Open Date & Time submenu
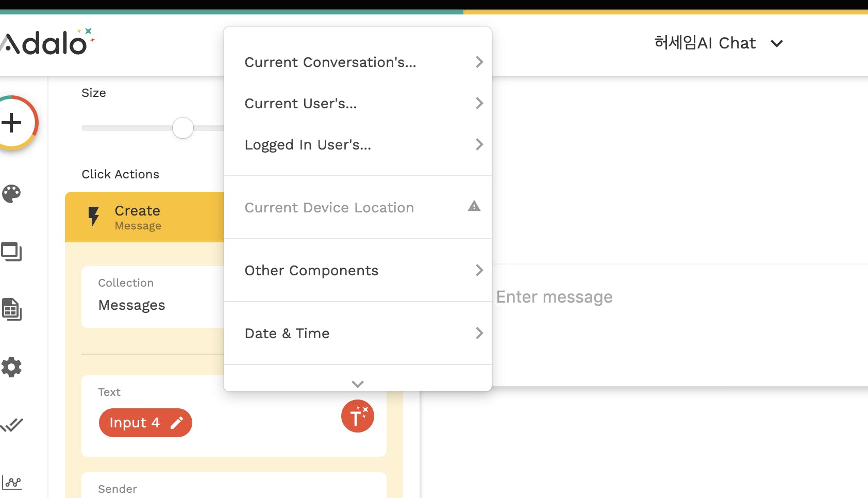The height and width of the screenshot is (498, 868). (358, 334)
